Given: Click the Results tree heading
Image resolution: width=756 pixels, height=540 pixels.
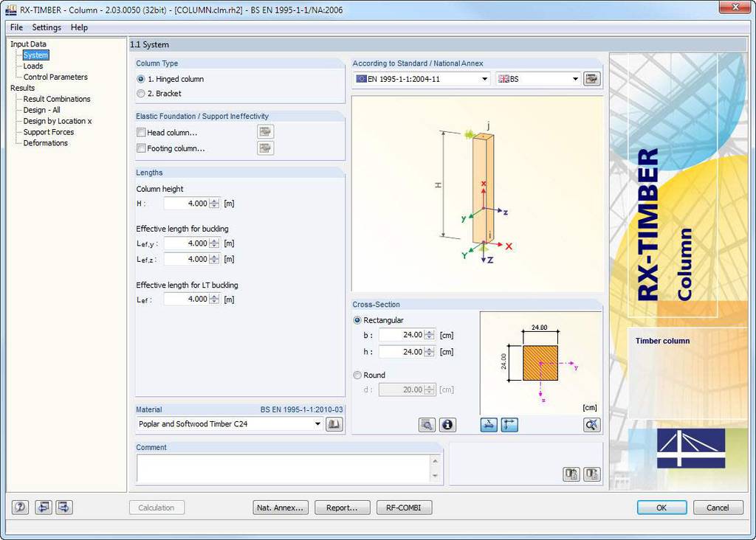Looking at the screenshot, I should click(23, 88).
